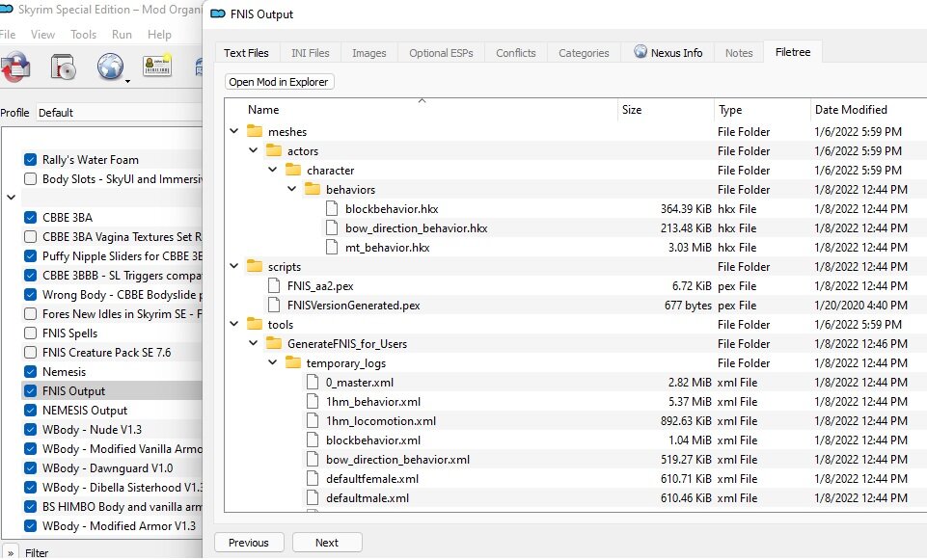Sort by Date Modified column header

click(x=868, y=109)
